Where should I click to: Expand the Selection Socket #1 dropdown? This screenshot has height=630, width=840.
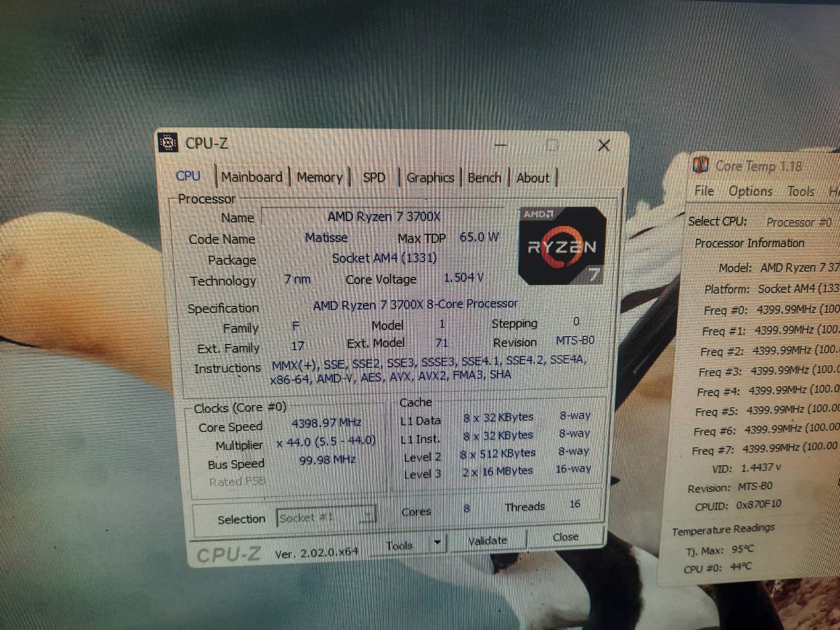coord(368,516)
